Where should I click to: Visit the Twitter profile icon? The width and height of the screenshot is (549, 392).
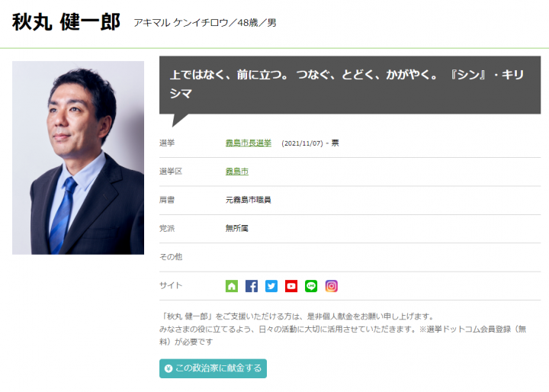pos(271,286)
